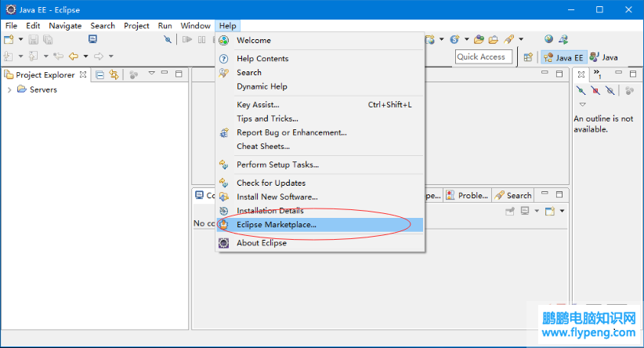Open dropdown beside blue S-globe icon
This screenshot has width=644, height=348.
tap(467, 39)
